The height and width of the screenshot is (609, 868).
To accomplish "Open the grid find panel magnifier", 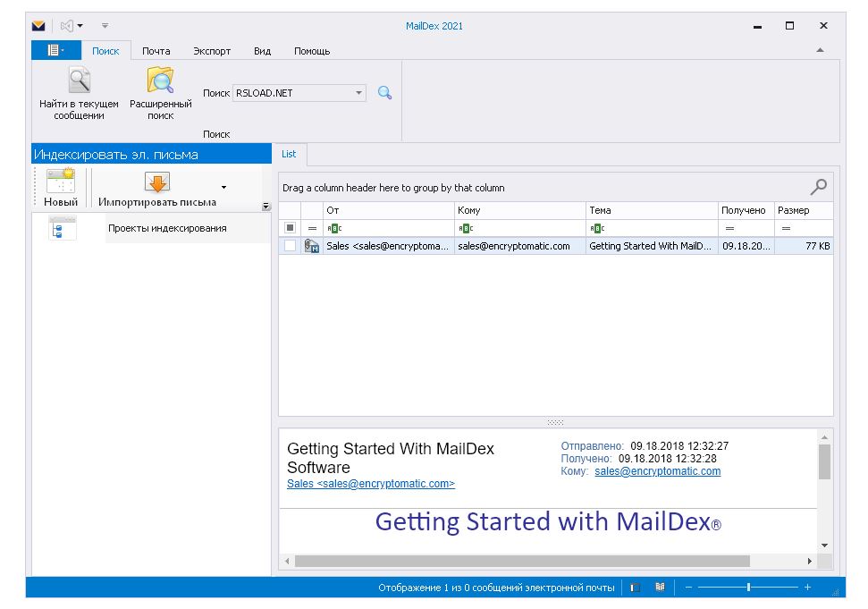I will pyautogui.click(x=818, y=187).
